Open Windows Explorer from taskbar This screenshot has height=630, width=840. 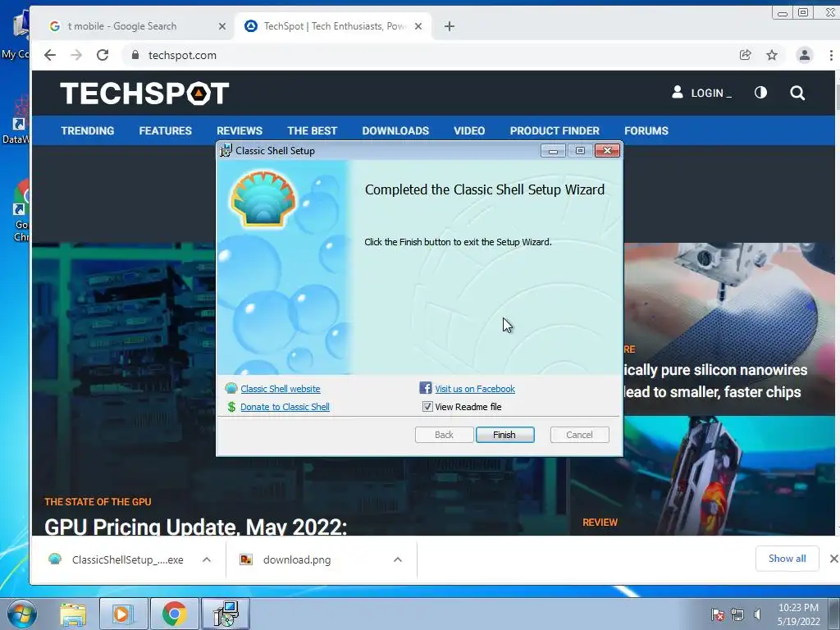pos(73,614)
